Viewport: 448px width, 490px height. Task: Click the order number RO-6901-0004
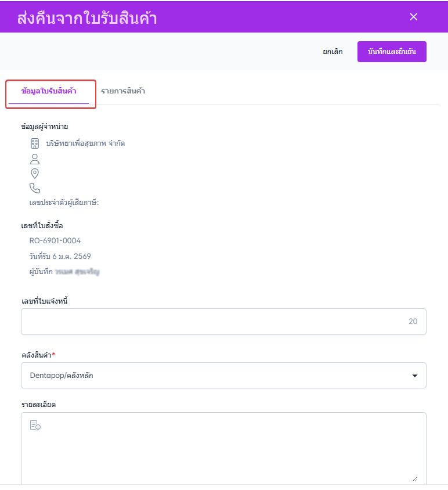[x=55, y=240]
